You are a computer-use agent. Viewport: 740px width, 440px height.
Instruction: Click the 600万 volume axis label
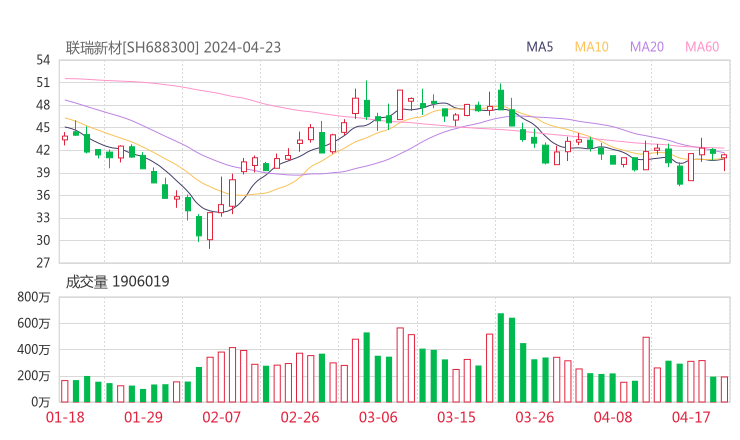(x=34, y=324)
